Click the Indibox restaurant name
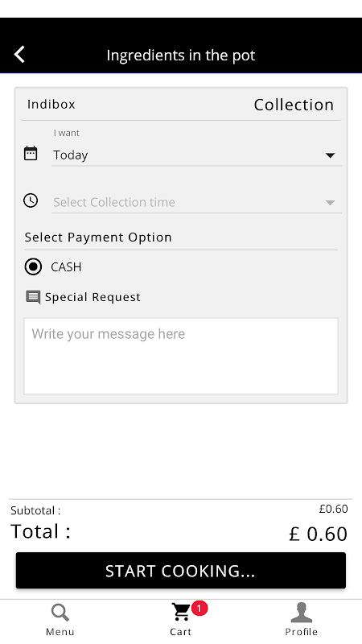Viewport: 362px width, 644px height. click(51, 105)
